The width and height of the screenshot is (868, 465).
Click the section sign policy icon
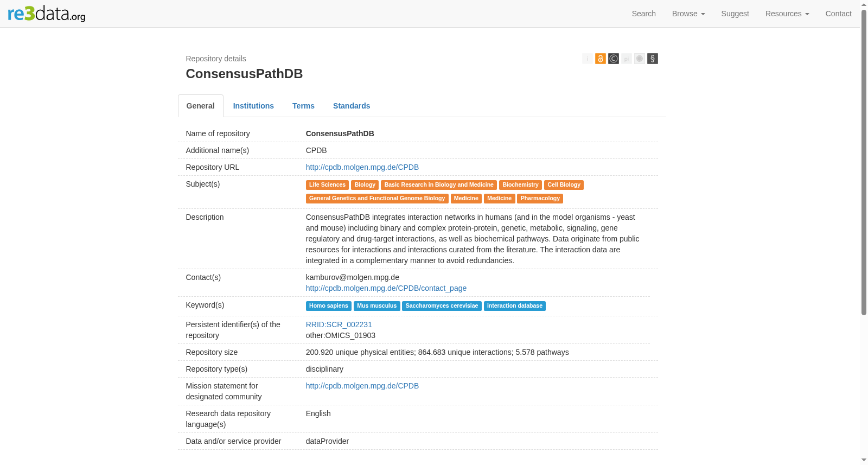(652, 59)
